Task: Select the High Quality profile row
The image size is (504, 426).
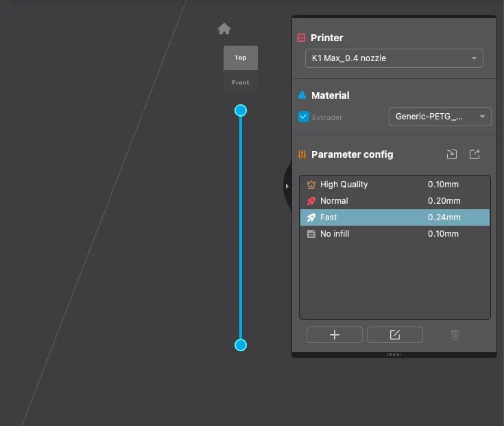Action: (x=395, y=185)
